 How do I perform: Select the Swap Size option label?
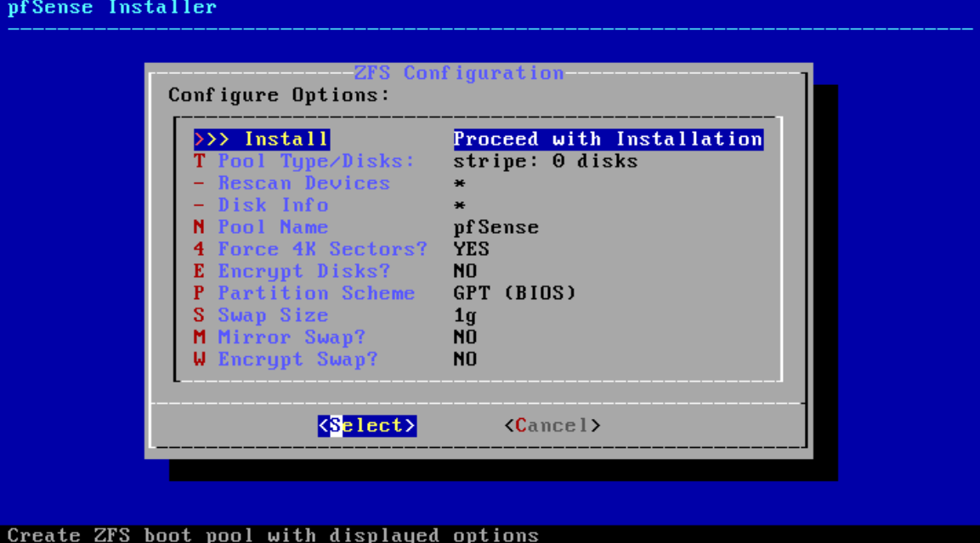[x=272, y=315]
